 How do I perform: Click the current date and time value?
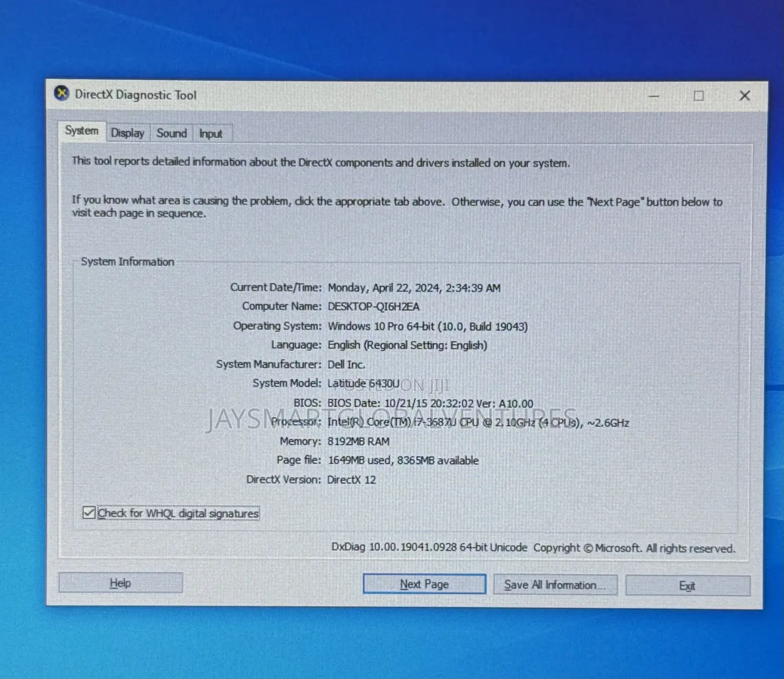pyautogui.click(x=414, y=288)
